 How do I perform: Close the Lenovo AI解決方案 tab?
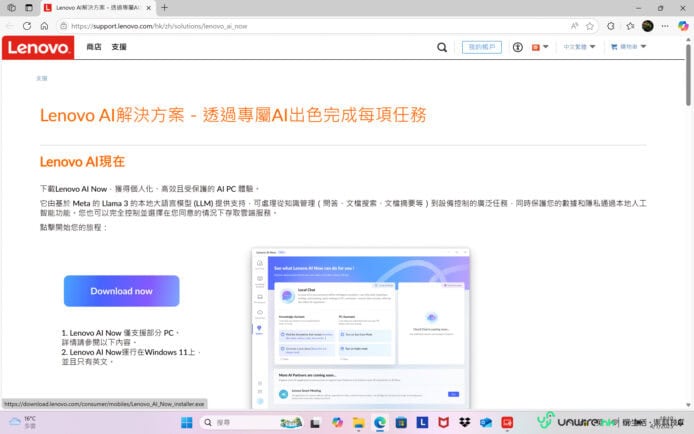(x=149, y=8)
